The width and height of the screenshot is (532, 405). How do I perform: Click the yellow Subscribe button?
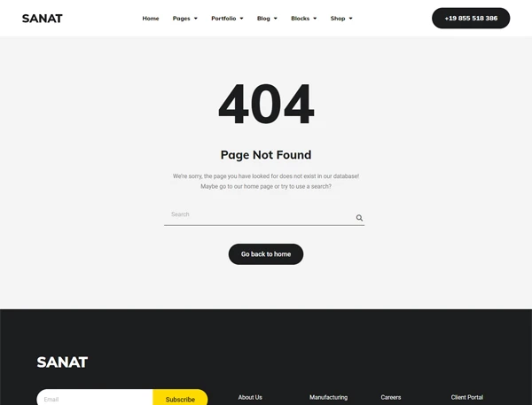coord(180,398)
